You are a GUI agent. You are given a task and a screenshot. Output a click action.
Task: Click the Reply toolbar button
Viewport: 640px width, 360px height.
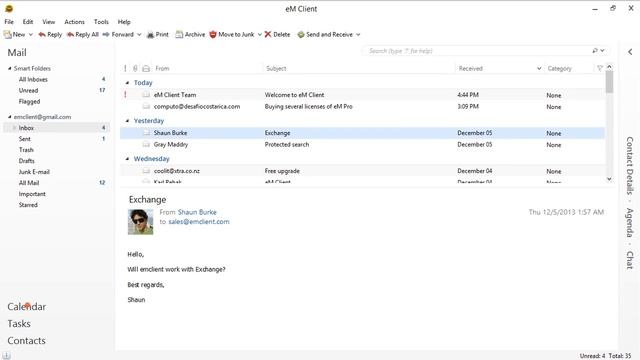(50, 35)
